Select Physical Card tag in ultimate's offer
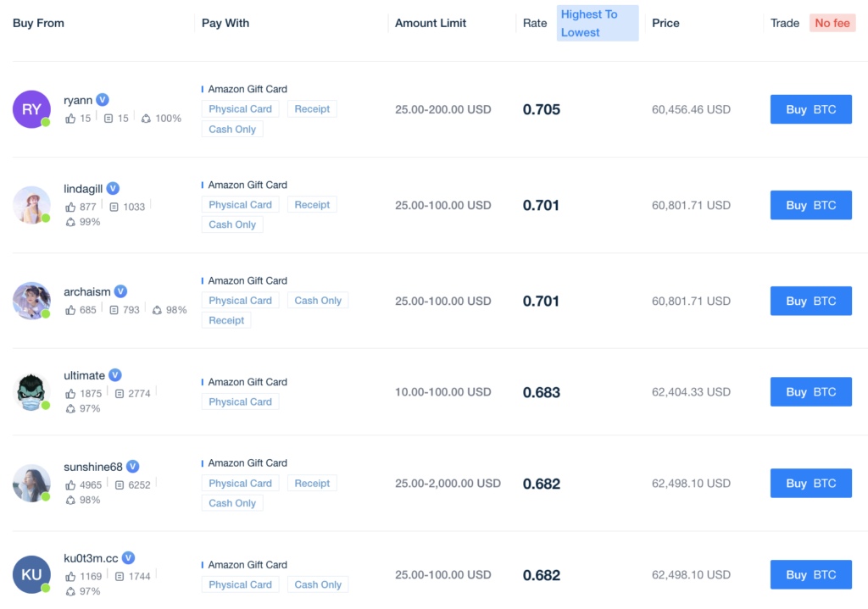The width and height of the screenshot is (868, 609). [240, 401]
